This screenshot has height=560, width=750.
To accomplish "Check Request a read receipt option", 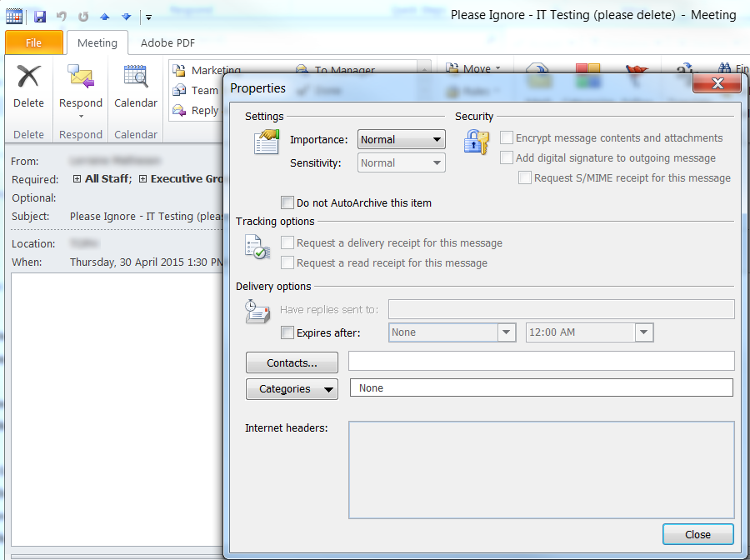I will (287, 262).
